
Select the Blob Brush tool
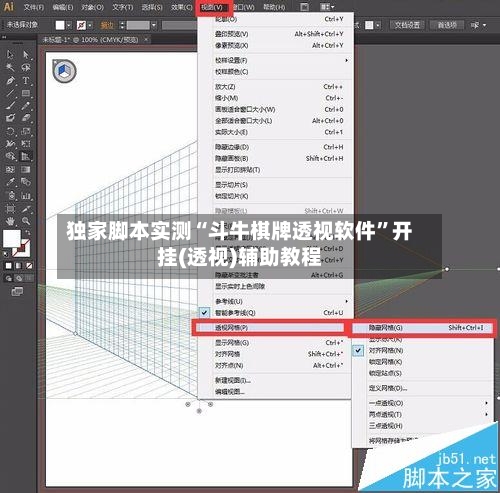(10, 118)
